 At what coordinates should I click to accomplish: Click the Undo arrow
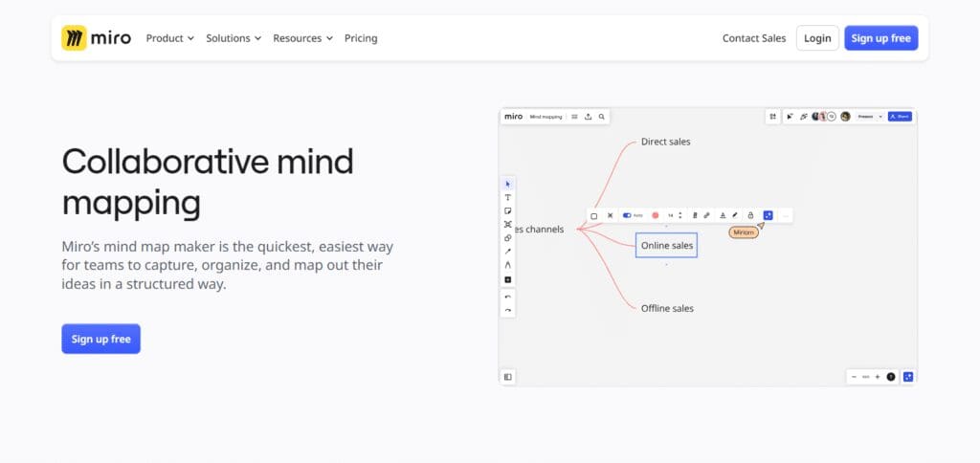507,297
